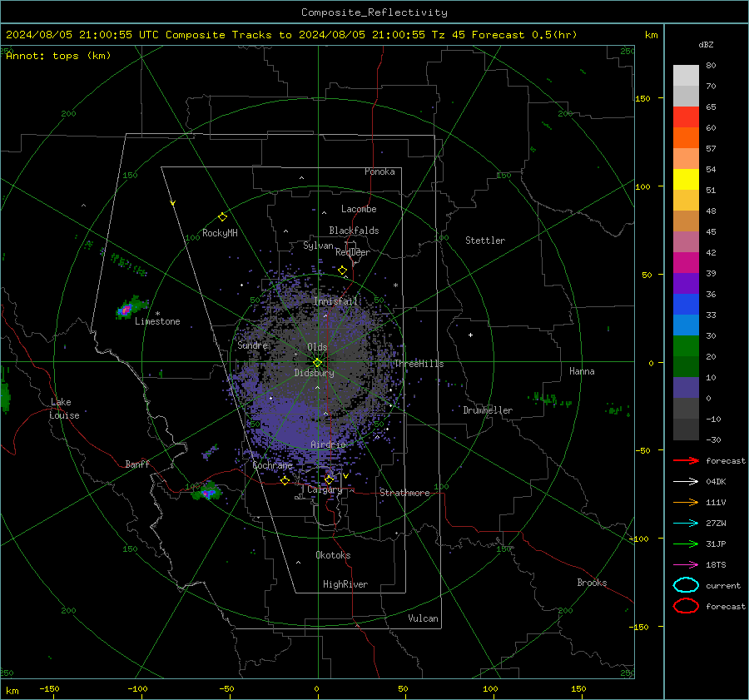Click the Innisfail town label
Viewport: 749px width, 700px height.
tap(336, 301)
